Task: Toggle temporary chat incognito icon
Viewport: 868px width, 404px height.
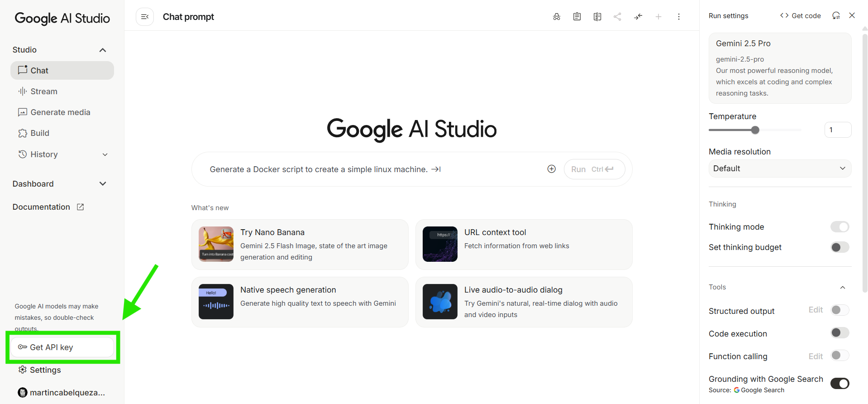Action: point(557,17)
